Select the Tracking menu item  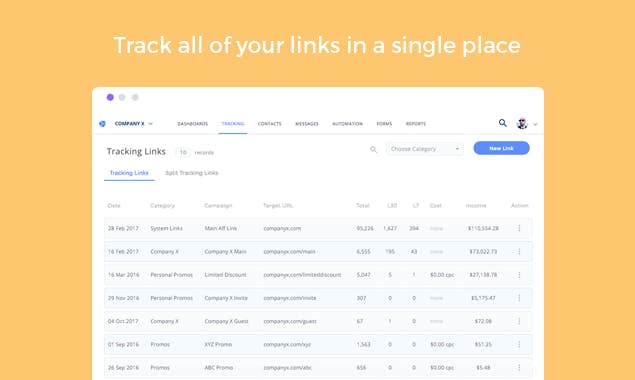click(233, 124)
